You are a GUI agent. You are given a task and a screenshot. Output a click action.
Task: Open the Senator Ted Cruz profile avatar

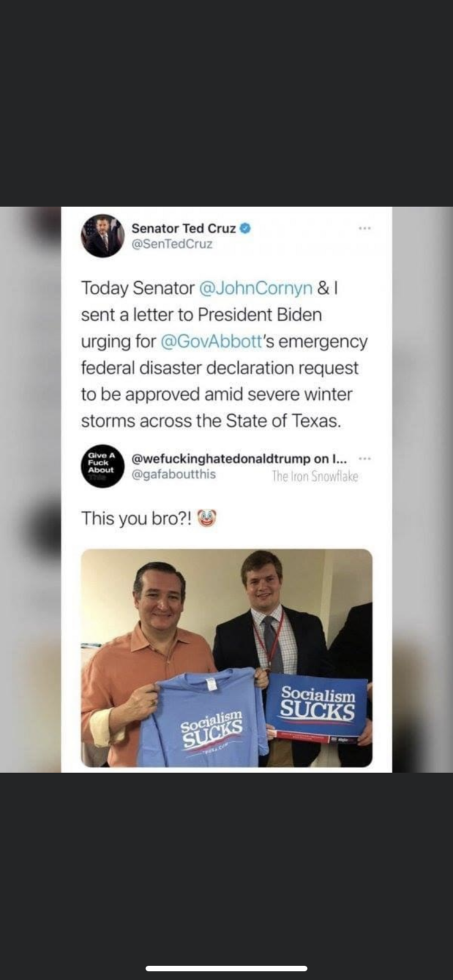click(x=102, y=236)
